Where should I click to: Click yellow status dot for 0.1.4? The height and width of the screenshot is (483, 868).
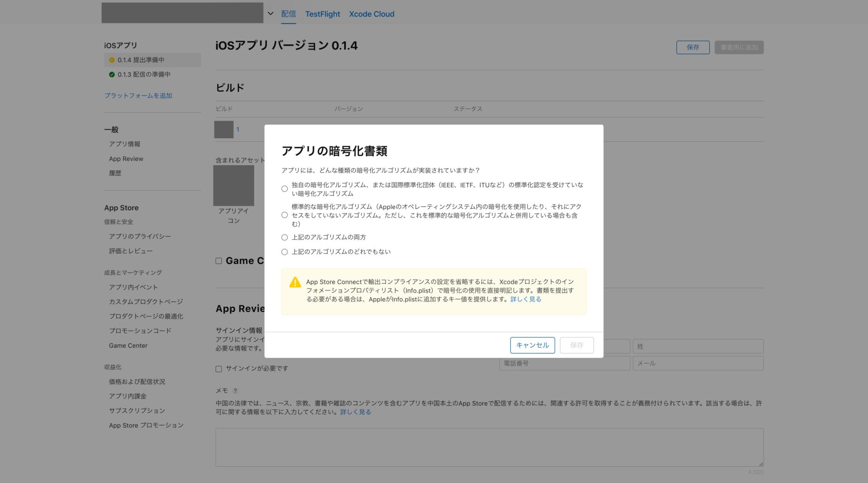pyautogui.click(x=112, y=60)
